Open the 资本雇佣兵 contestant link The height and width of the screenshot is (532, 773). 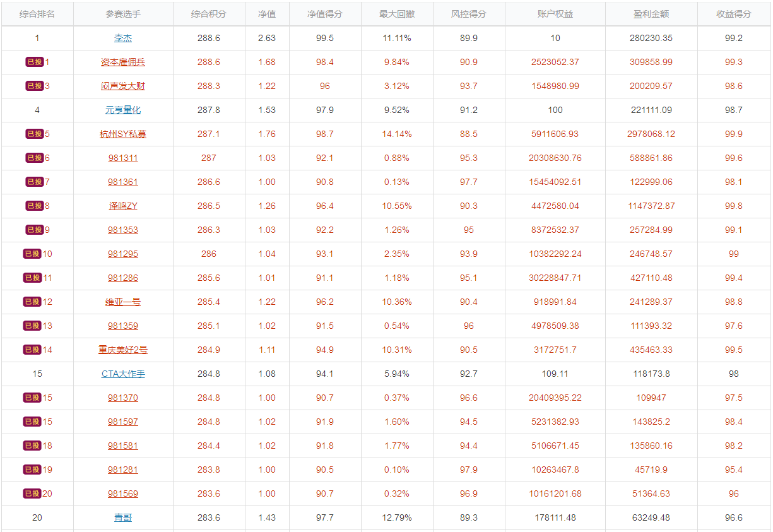(x=123, y=62)
